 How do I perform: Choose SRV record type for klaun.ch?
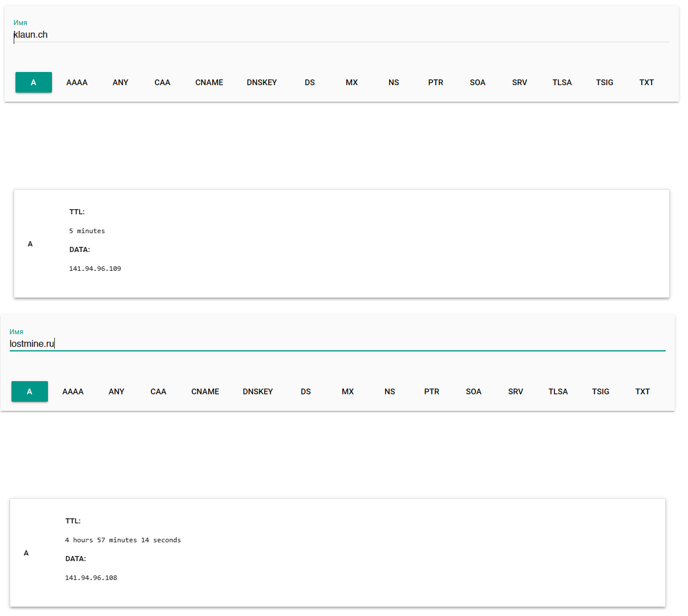click(520, 82)
